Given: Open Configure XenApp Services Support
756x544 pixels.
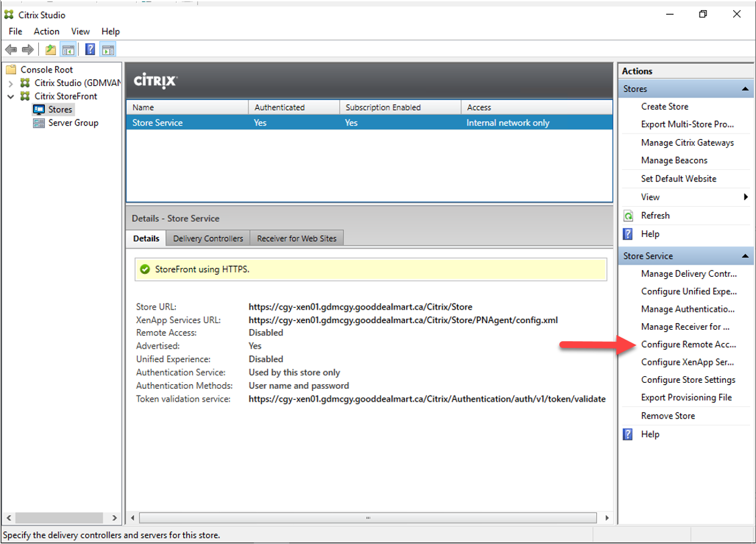Looking at the screenshot, I should [x=687, y=362].
